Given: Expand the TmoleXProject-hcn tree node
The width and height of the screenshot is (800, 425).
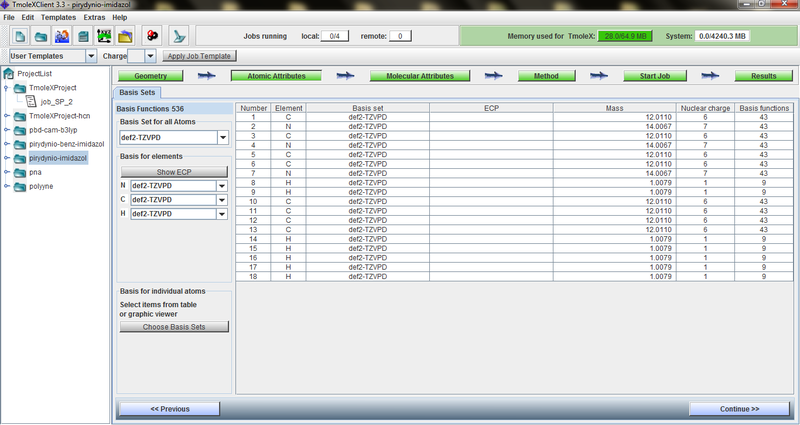Looking at the screenshot, I should point(7,116).
